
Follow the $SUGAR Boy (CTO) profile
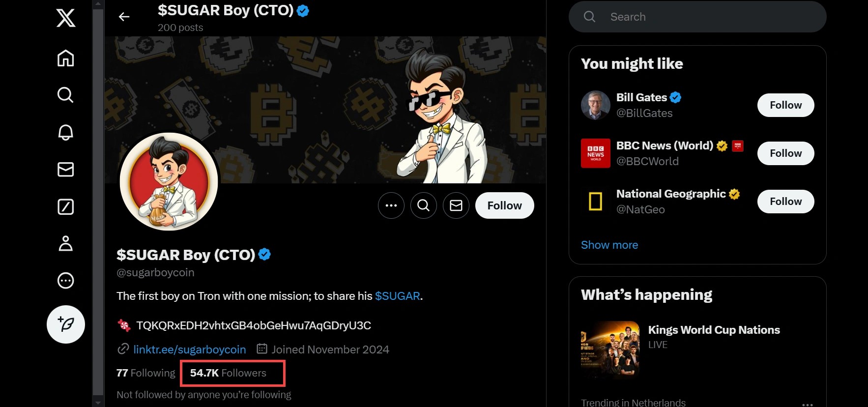tap(504, 205)
